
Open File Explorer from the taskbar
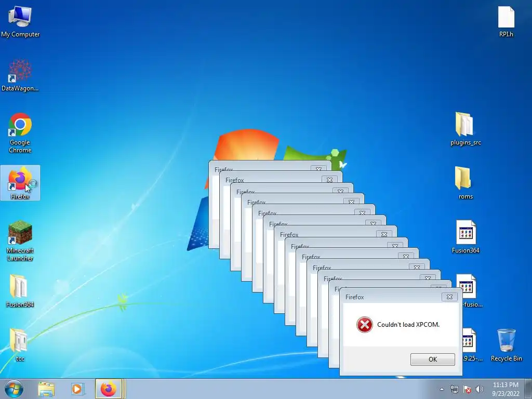(x=46, y=389)
